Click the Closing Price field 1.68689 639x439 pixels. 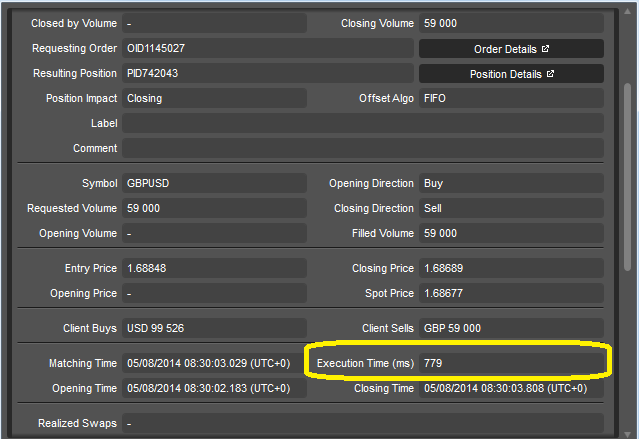coord(511,268)
